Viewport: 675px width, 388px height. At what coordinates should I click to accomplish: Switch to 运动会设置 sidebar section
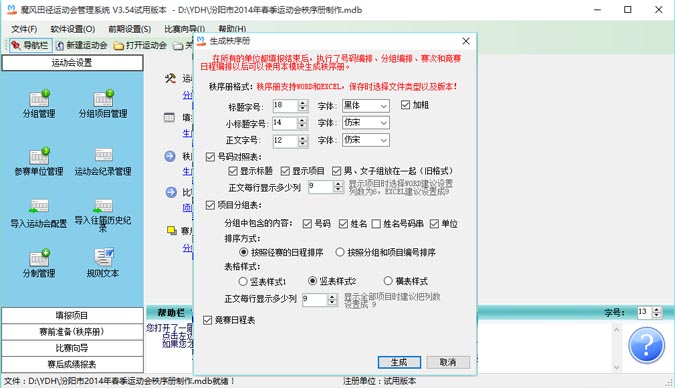pyautogui.click(x=72, y=63)
